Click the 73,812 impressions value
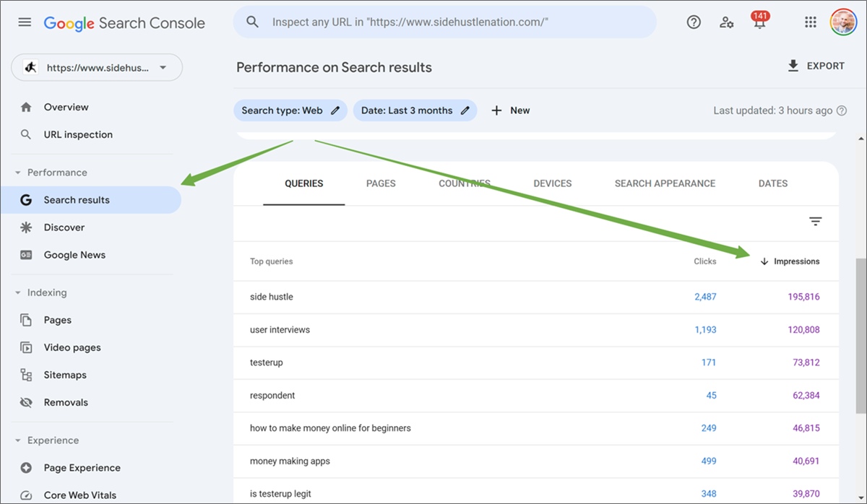The image size is (867, 504). 806,362
